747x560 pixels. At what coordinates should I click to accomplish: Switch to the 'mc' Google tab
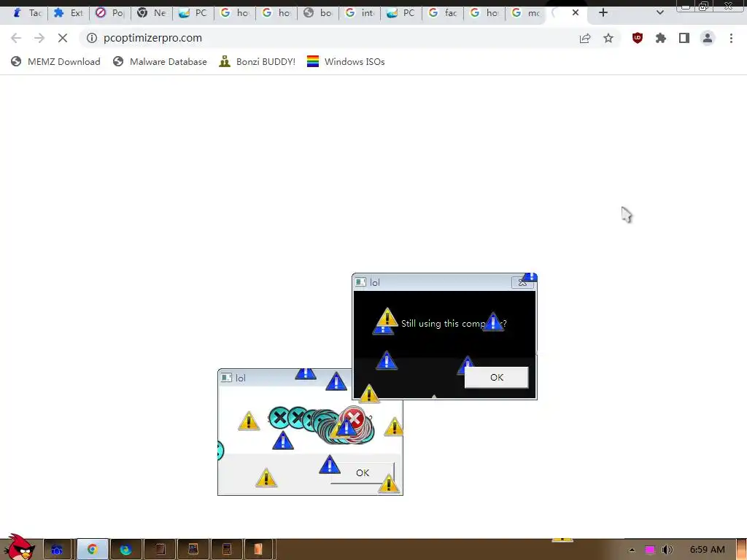(525, 13)
